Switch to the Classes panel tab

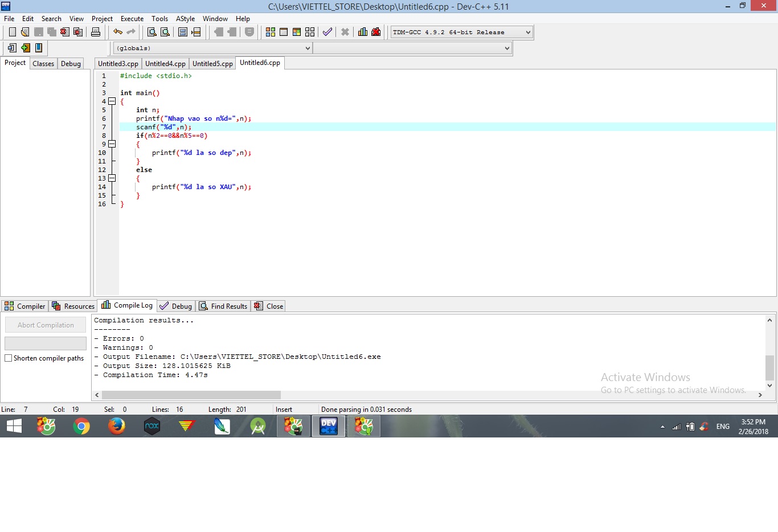43,64
